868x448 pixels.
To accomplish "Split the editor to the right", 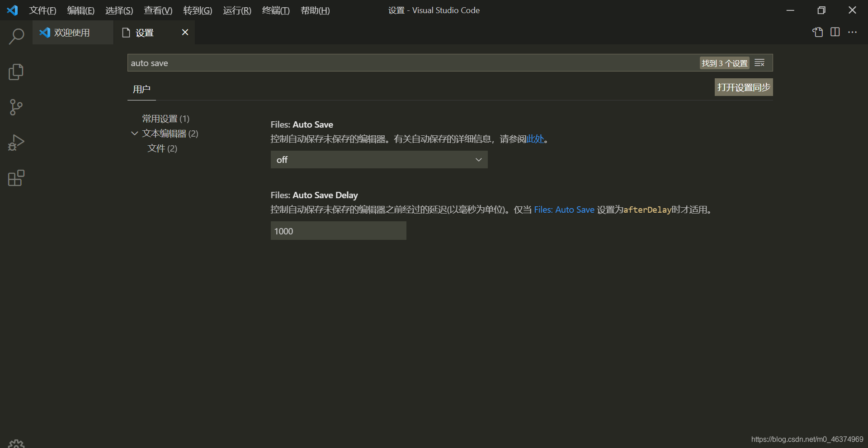I will pyautogui.click(x=835, y=32).
